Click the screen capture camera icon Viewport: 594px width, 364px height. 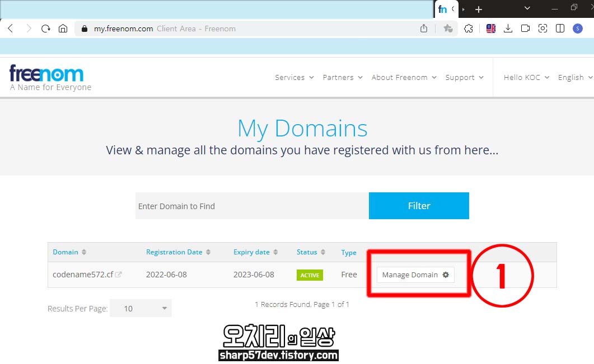(542, 29)
